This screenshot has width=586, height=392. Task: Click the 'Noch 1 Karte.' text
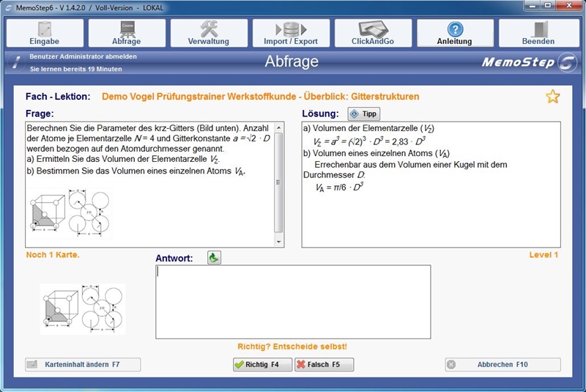click(53, 255)
